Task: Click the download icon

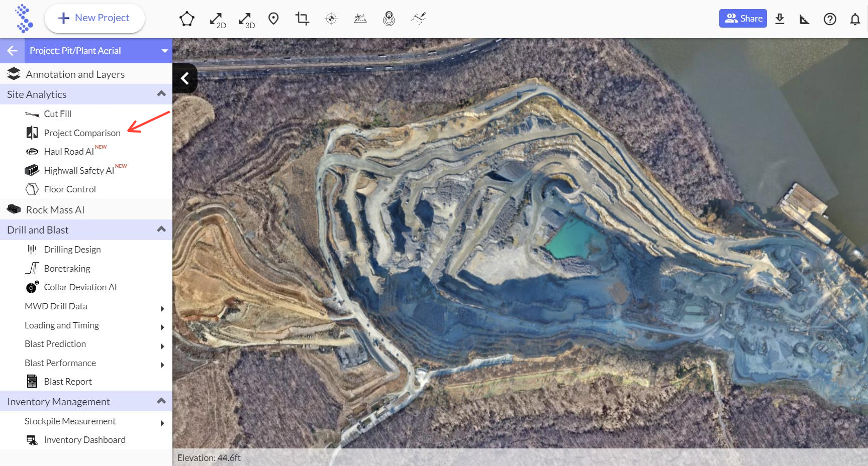Action: click(780, 19)
